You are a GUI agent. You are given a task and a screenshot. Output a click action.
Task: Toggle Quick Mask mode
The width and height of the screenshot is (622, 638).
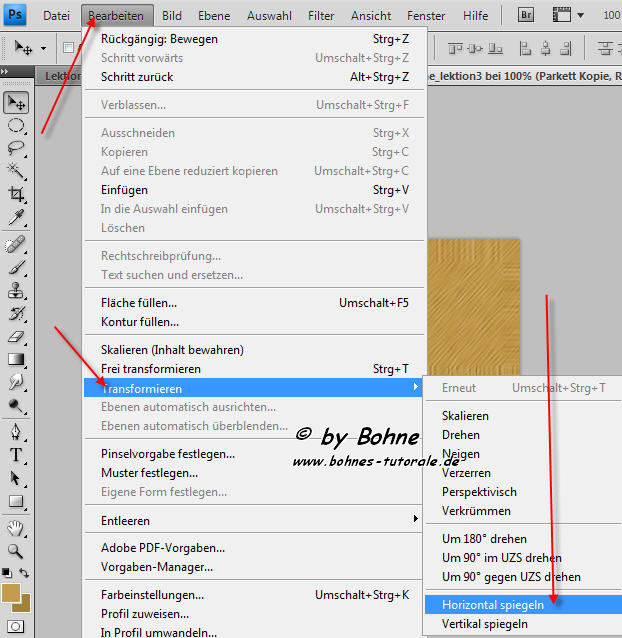pos(15,627)
